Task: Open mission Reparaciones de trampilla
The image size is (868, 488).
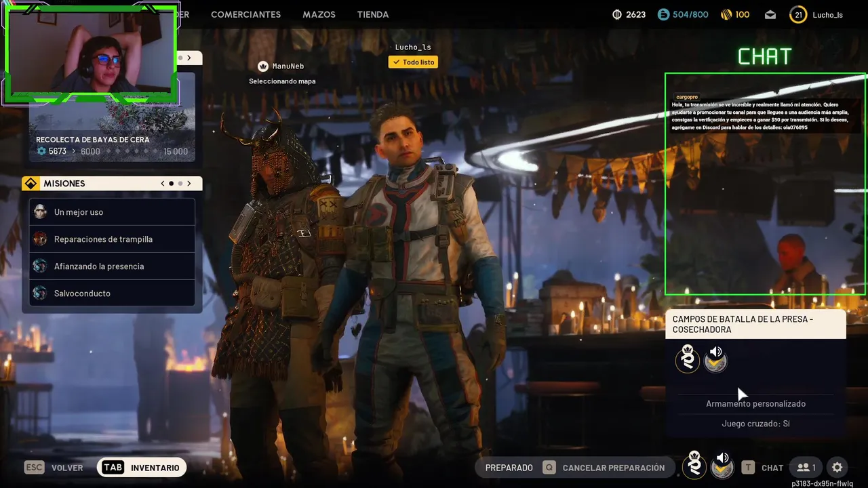Action: tap(112, 239)
